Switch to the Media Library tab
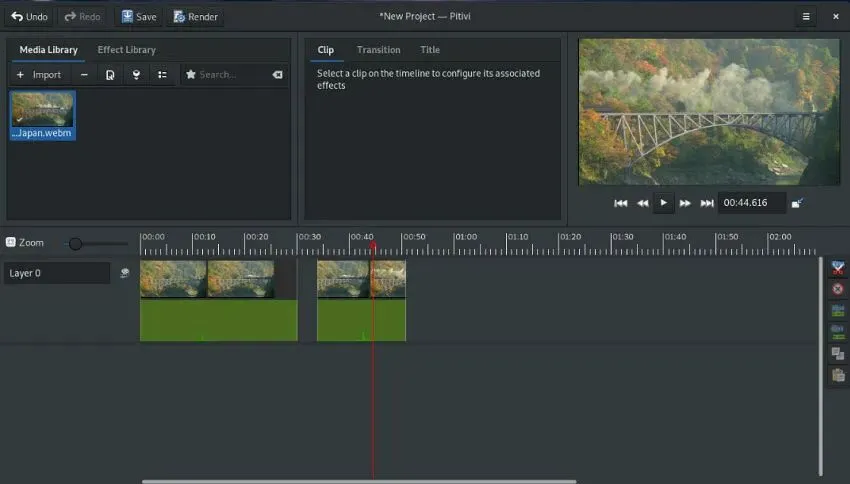 48,50
